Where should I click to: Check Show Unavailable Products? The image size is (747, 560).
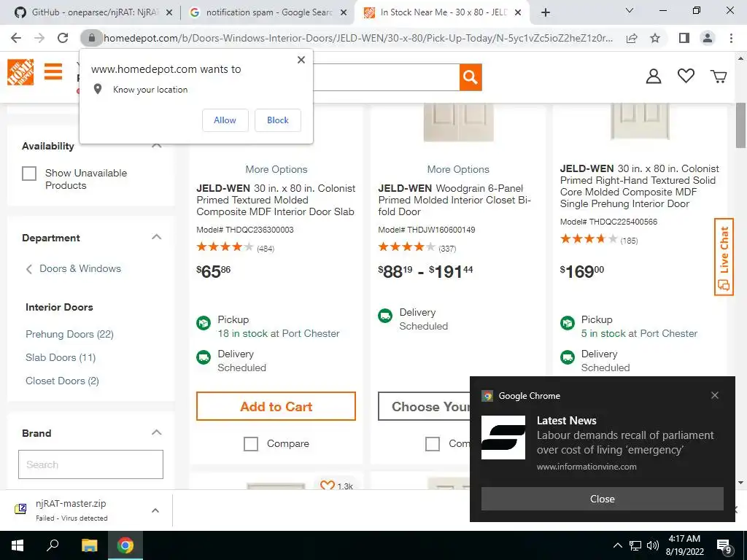coord(29,174)
